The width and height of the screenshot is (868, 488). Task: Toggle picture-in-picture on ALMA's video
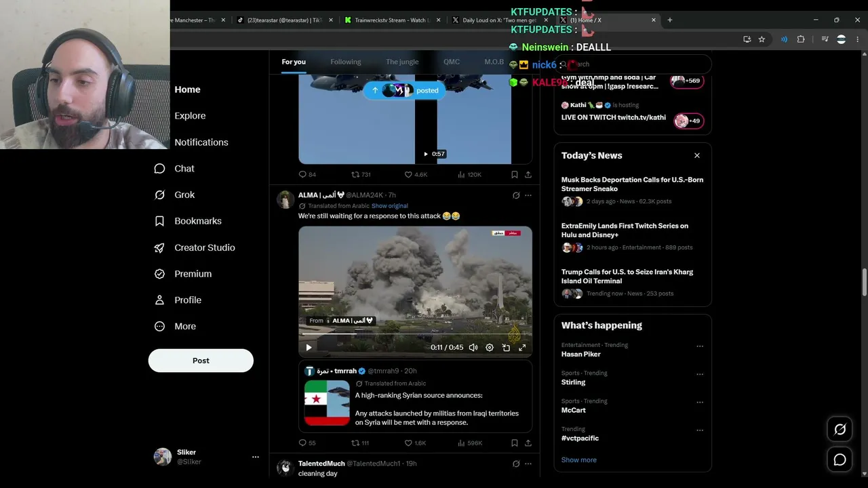506,348
